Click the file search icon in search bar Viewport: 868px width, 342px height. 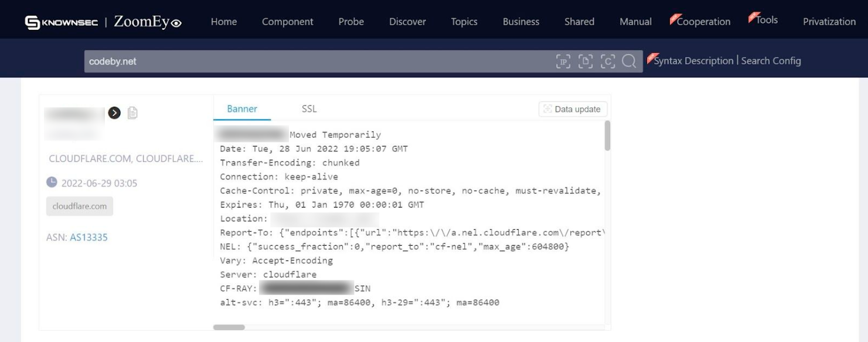585,61
